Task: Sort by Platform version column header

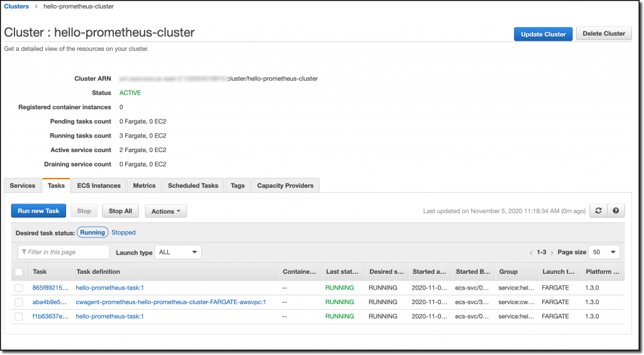Action: tap(602, 271)
